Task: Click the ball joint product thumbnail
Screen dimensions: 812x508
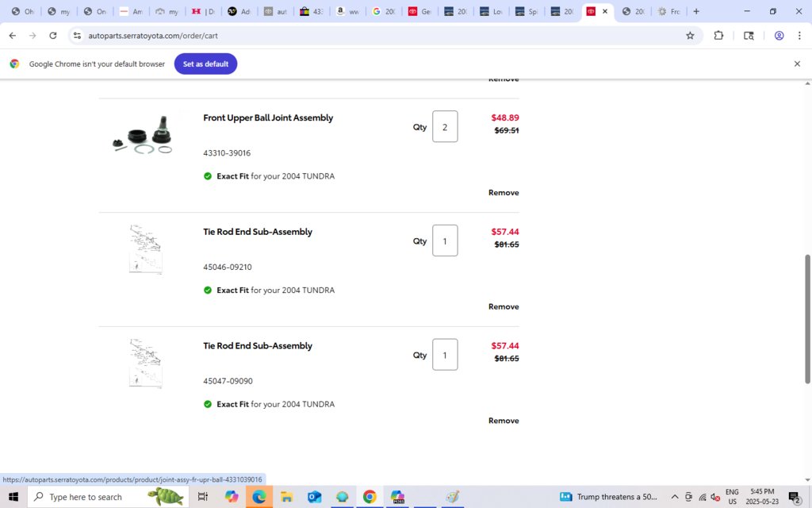Action: [x=144, y=135]
